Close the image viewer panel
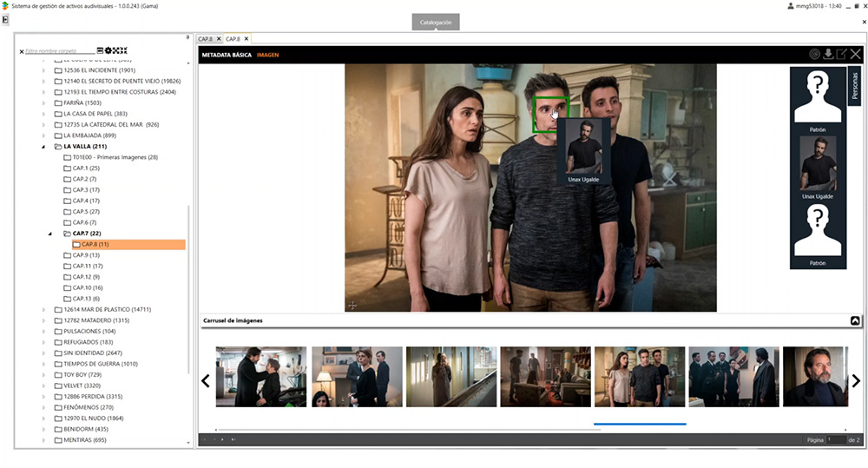 856,54
